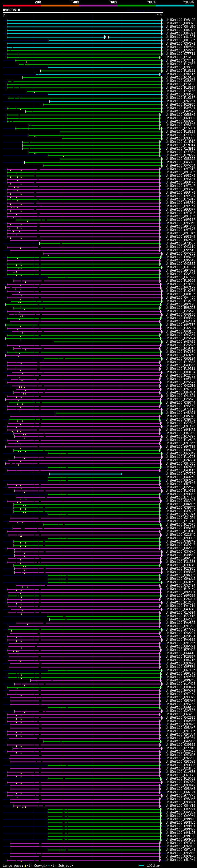Open hit UniRef100_P00865
The height and width of the screenshot is (868, 197).
[x=180, y=721]
